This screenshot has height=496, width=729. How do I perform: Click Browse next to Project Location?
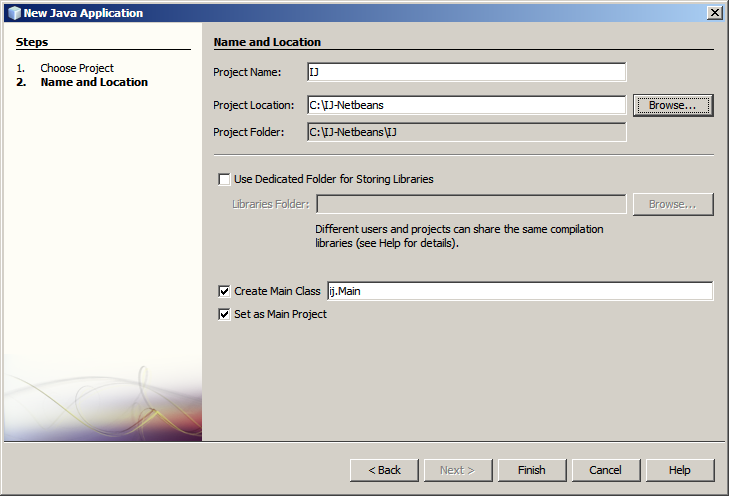(672, 105)
